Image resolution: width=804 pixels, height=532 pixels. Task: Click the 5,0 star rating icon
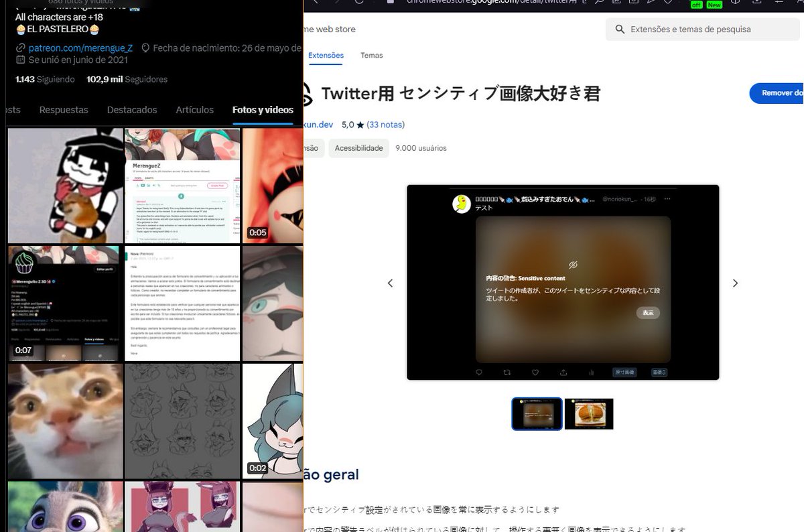pos(360,125)
